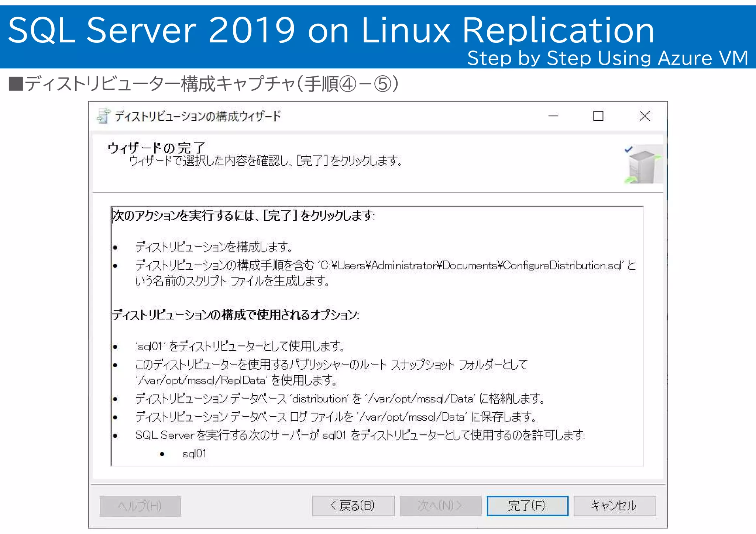This screenshot has width=756, height=534.
Task: Minimize the distribution wizard window
Action: 553,116
